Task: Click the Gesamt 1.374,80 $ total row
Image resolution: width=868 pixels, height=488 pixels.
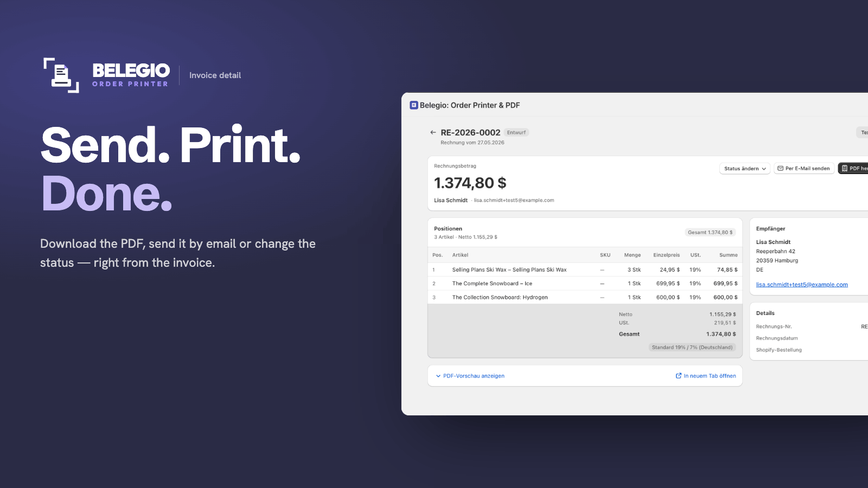Action: pyautogui.click(x=678, y=334)
